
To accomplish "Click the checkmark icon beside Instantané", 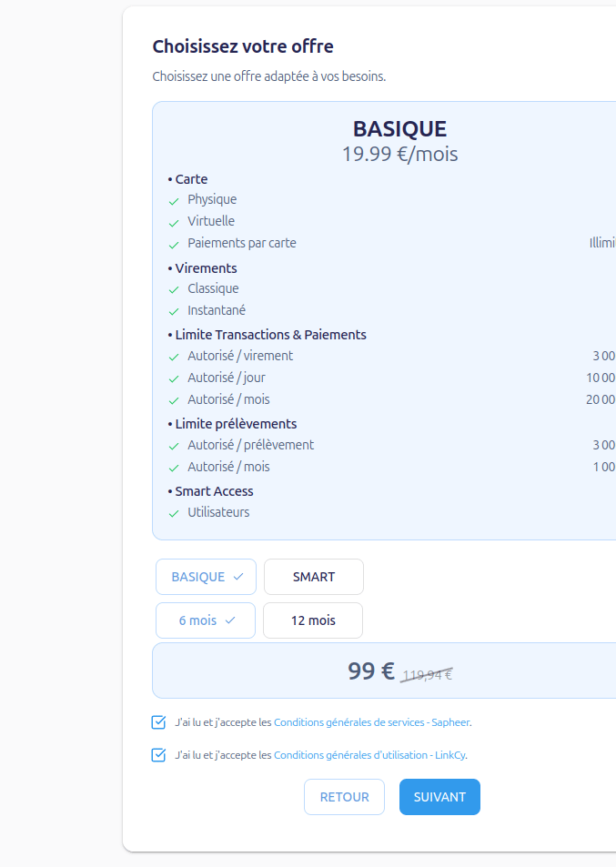I will point(174,312).
